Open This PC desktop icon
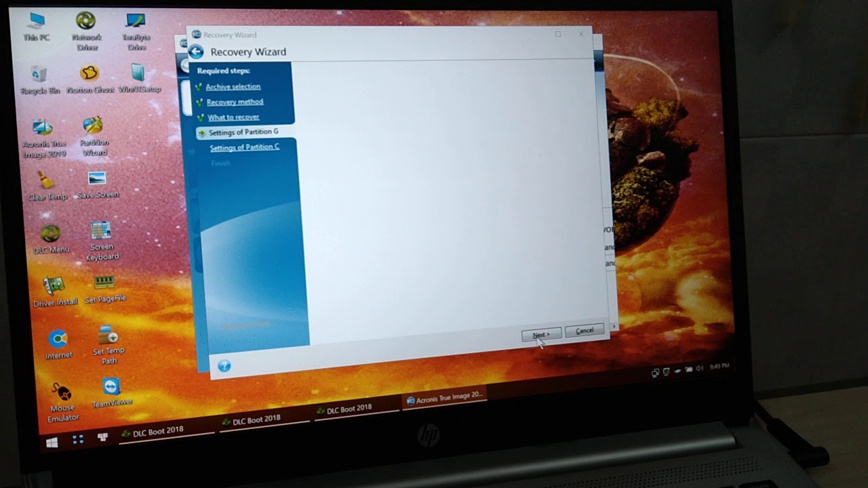Viewport: 868px width, 488px height. coord(36,27)
